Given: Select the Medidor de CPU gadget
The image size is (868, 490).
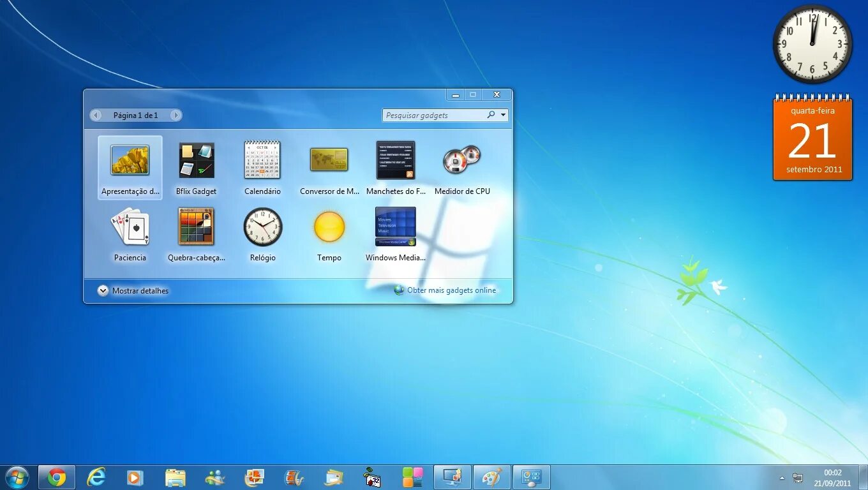Looking at the screenshot, I should pos(462,167).
